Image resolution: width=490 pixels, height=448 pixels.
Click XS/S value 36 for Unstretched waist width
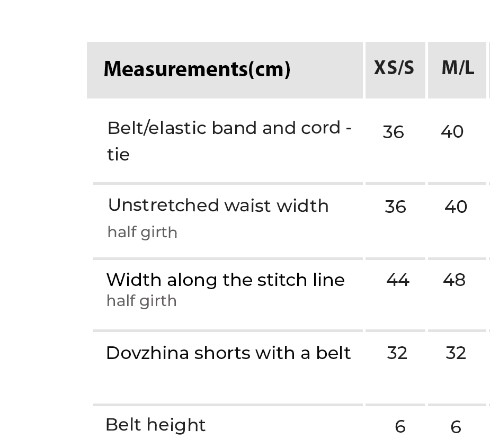click(395, 207)
